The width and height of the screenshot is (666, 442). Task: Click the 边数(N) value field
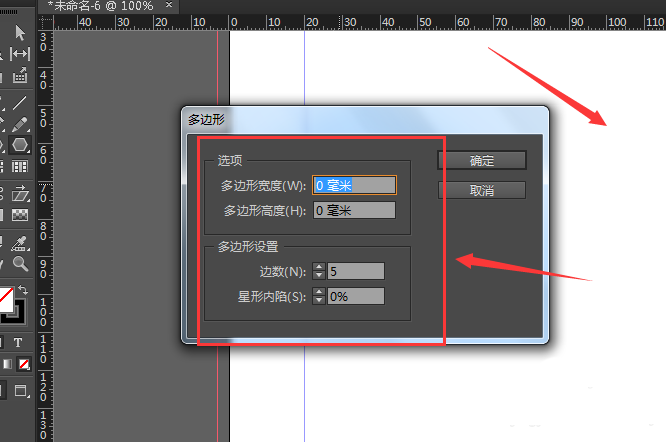356,271
